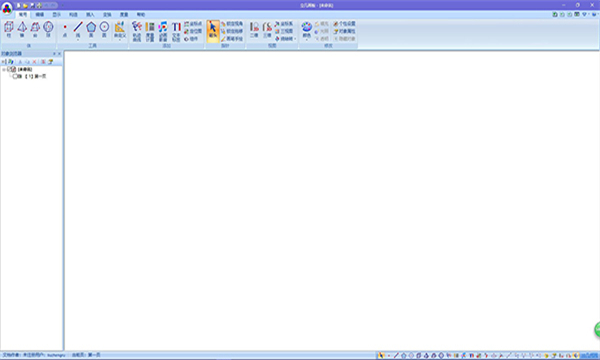Open quick access toolbar customize dropdown
This screenshot has width=600, height=360.
point(62,5)
